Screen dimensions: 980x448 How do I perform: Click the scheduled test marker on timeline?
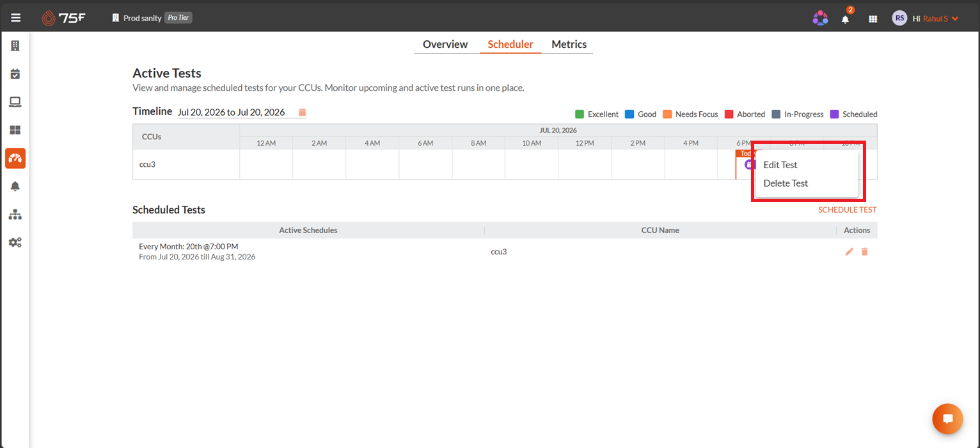point(749,164)
